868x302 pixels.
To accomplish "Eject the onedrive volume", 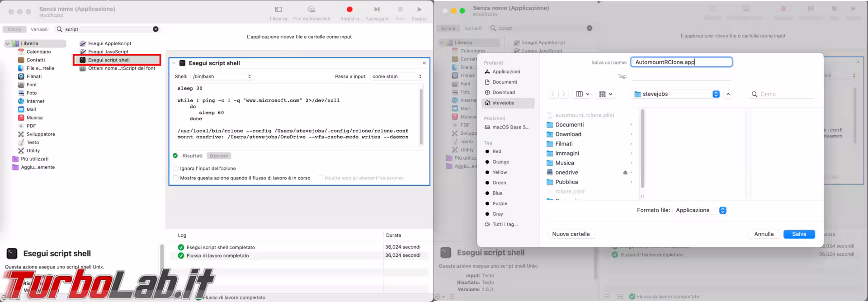I will coord(625,173).
